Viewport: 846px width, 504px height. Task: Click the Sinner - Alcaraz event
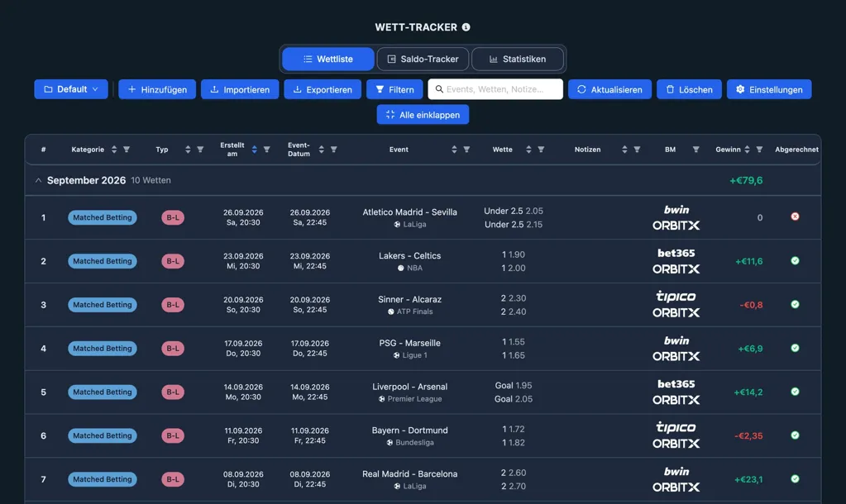[x=409, y=300]
